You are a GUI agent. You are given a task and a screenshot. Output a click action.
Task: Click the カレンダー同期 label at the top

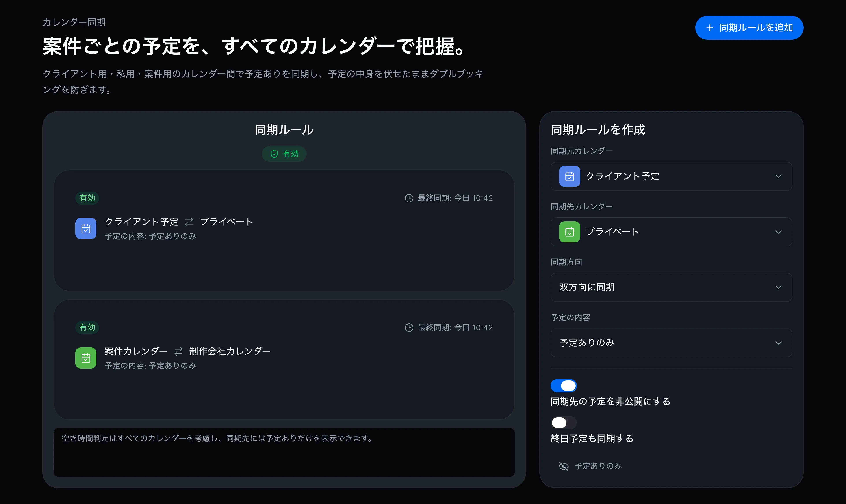click(74, 22)
